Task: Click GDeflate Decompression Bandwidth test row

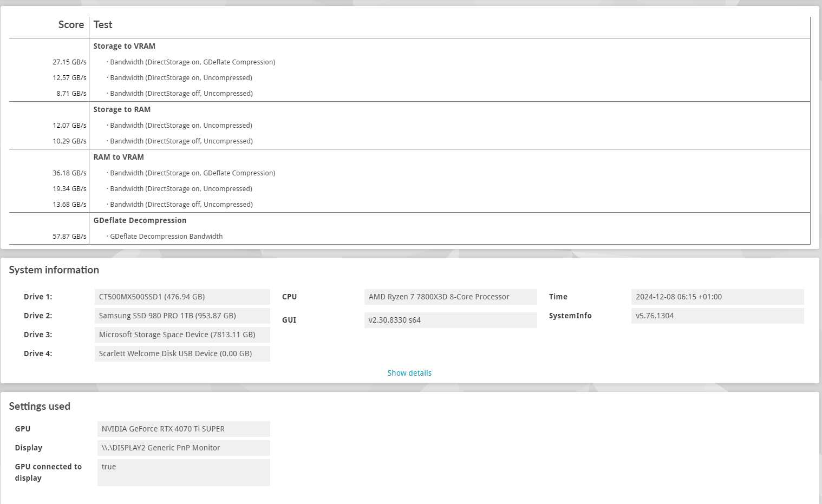Action: (x=165, y=237)
